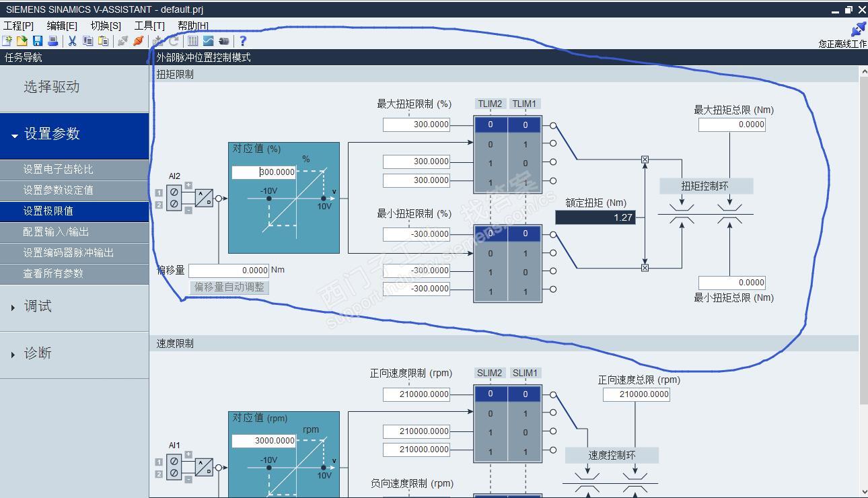Click the SLIM1 column header
Viewport: 868px width, 498px height.
tap(525, 373)
